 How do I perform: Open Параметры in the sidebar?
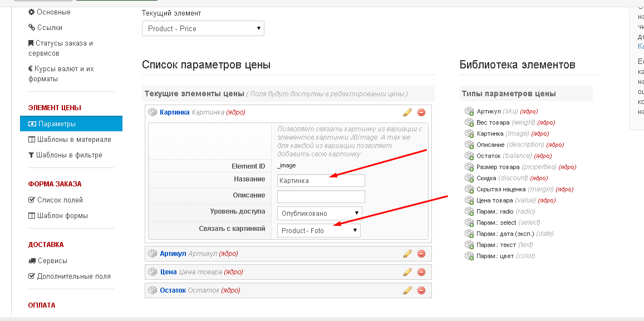click(57, 124)
